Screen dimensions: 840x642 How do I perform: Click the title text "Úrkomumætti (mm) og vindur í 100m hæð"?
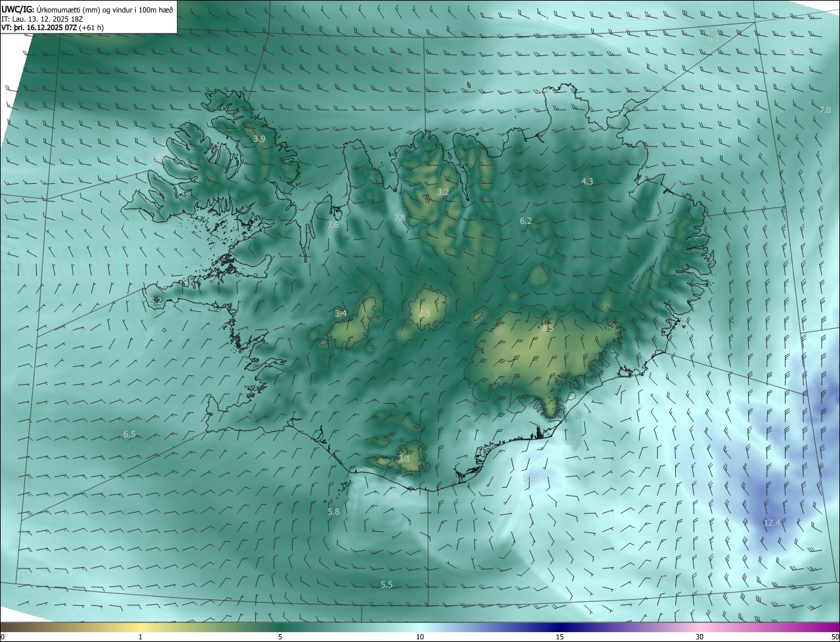click(x=104, y=10)
